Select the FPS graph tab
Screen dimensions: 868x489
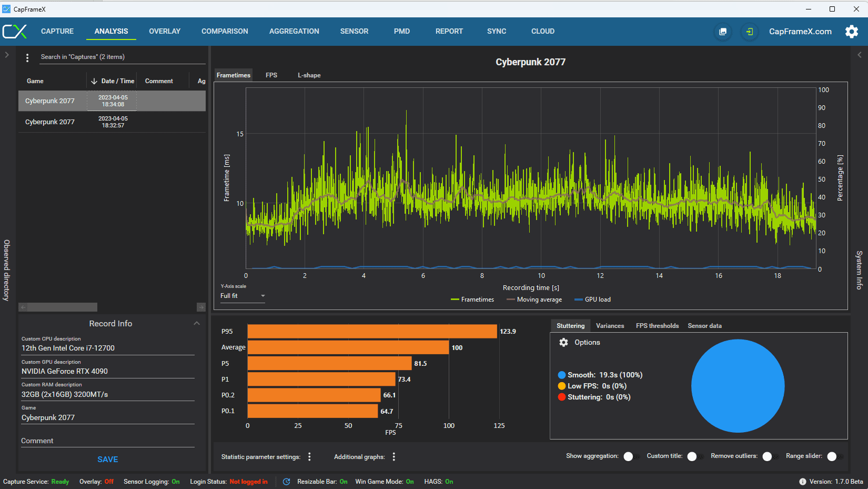pyautogui.click(x=271, y=75)
